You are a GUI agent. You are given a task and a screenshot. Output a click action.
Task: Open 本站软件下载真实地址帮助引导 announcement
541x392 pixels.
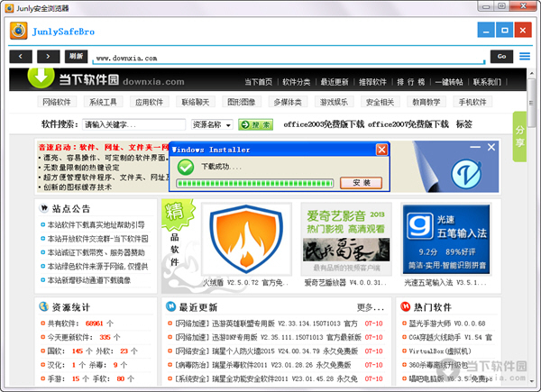pos(96,225)
